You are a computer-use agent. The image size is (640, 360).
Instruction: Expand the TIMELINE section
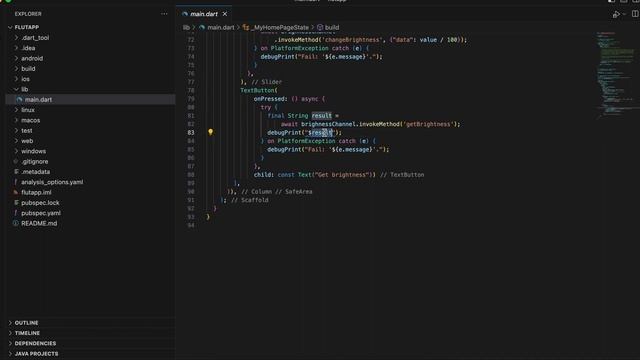click(x=27, y=333)
